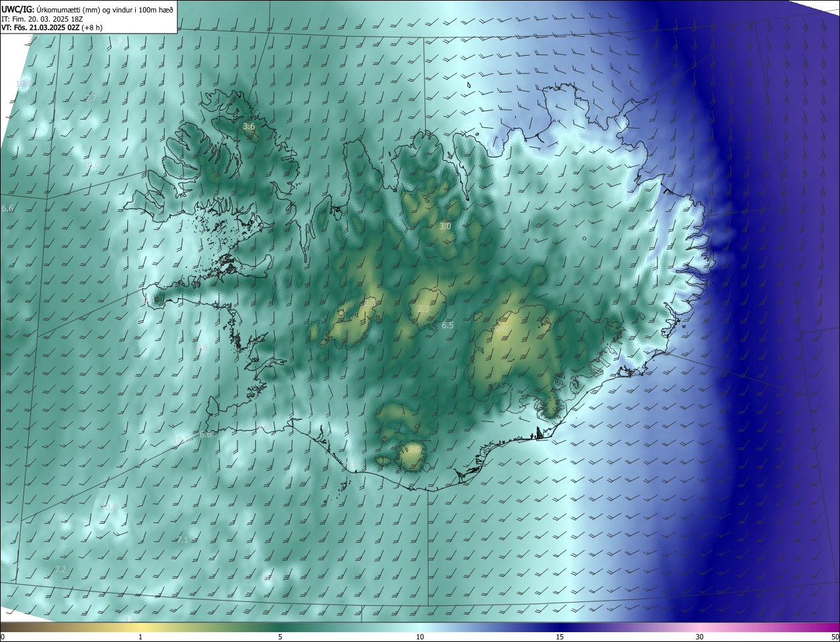Click the 1 tick on the color scale
Screen dimensions: 840x642
141,637
